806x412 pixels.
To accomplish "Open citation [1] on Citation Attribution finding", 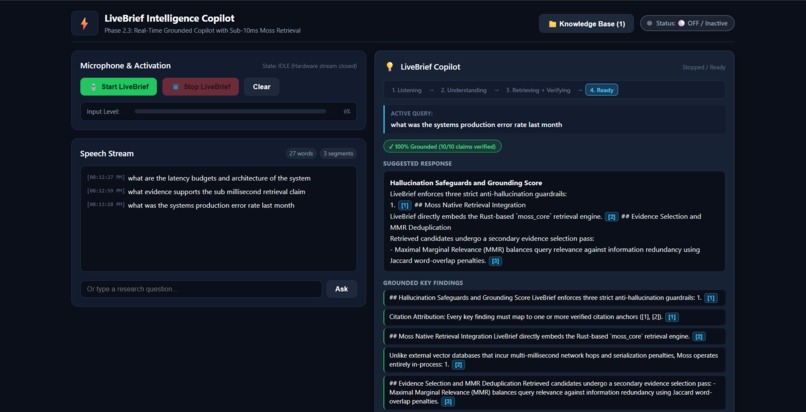I will tap(672, 317).
